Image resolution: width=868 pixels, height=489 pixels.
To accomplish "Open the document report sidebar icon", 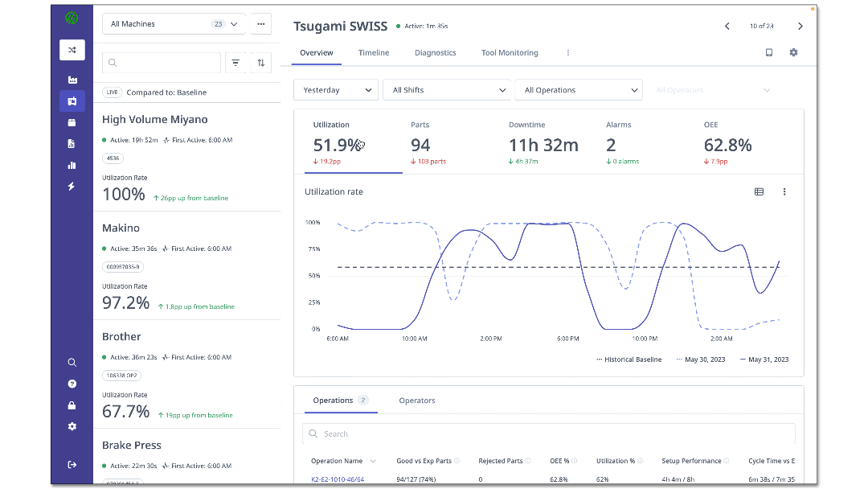I will (x=72, y=144).
